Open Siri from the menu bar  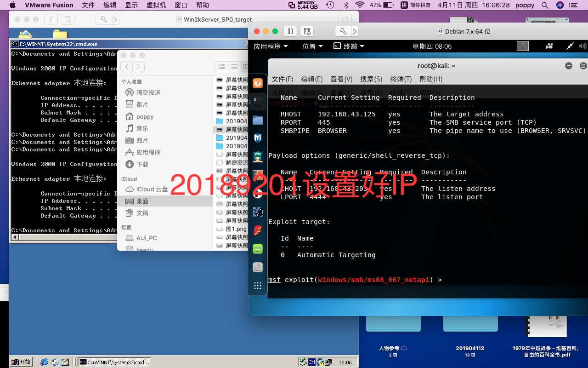tap(560, 5)
